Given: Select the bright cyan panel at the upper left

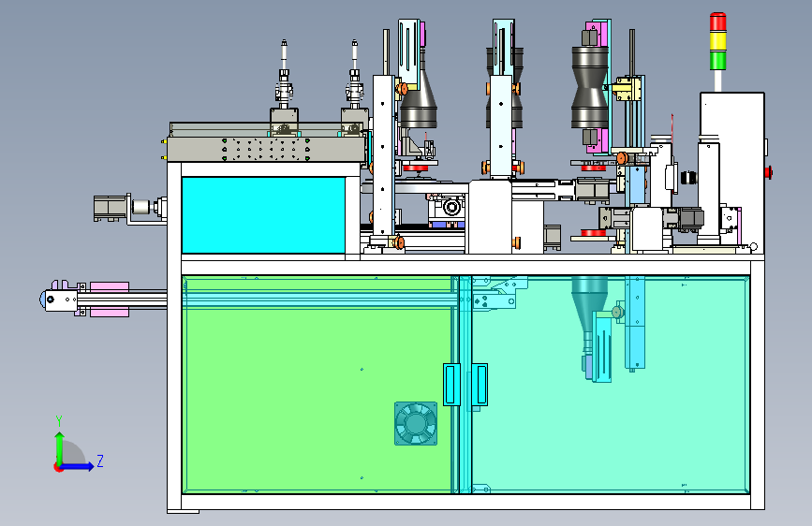Looking at the screenshot, I should click(263, 215).
